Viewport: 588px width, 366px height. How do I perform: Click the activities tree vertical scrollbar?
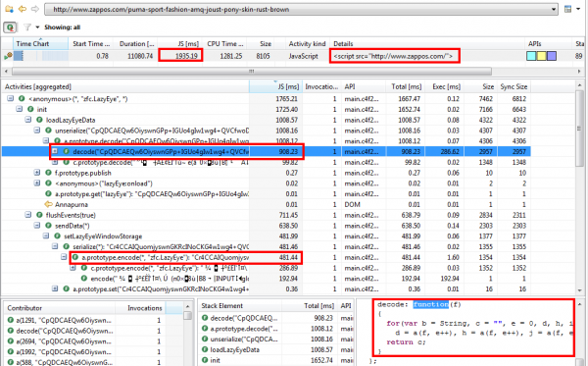tap(580, 128)
